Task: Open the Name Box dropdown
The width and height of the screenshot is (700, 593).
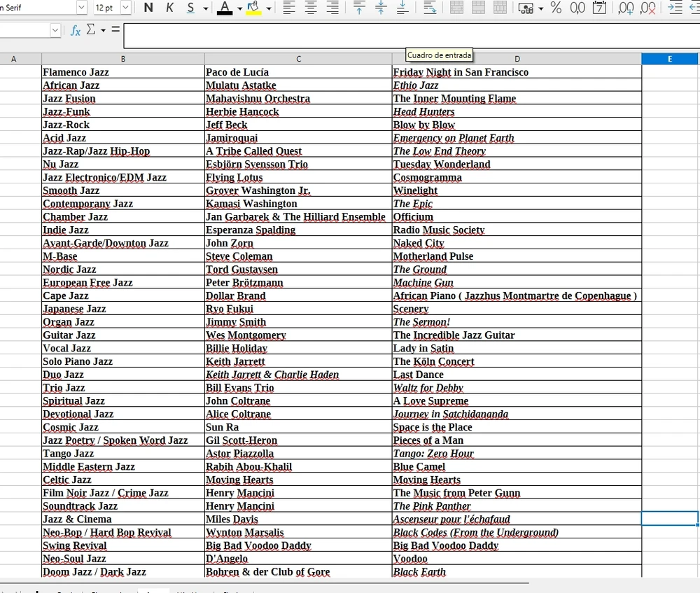Action: tap(55, 30)
